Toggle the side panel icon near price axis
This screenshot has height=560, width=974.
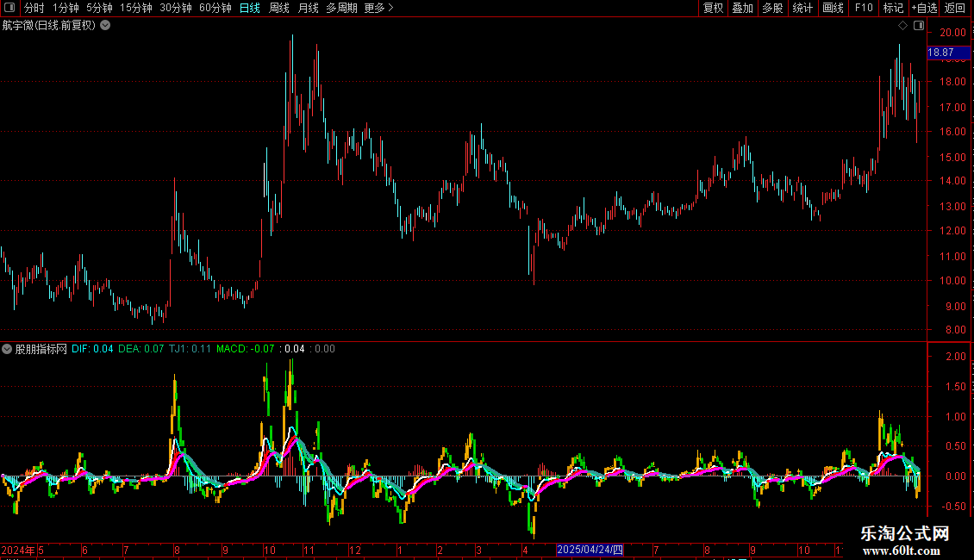tap(919, 26)
